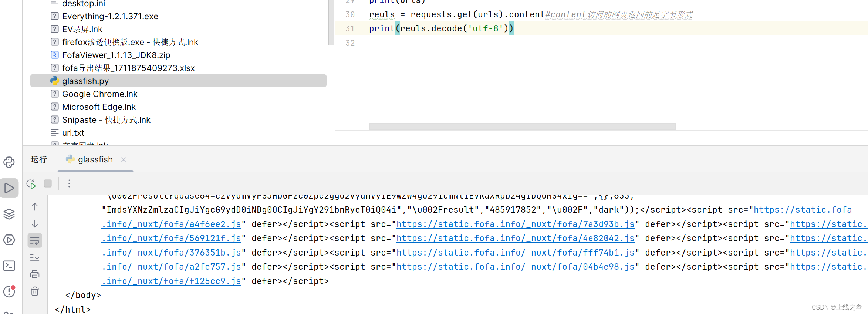Open the Problems tool window icon
868x314 pixels.
pyautogui.click(x=9, y=291)
